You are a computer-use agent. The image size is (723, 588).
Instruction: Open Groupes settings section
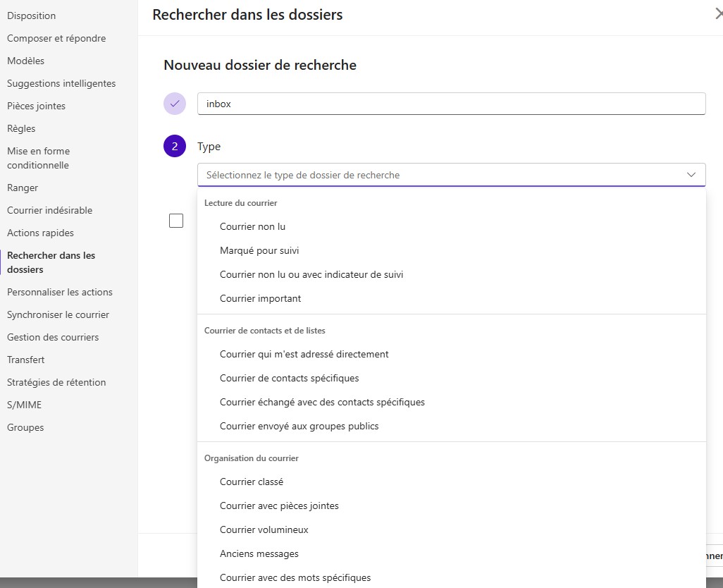tap(25, 427)
